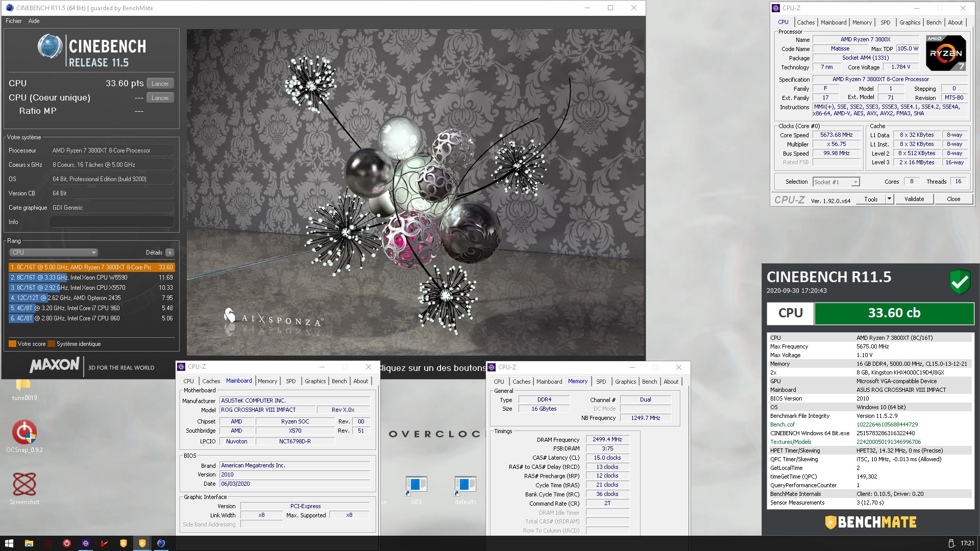Image resolution: width=980 pixels, height=551 pixels.
Task: Expand Détails arrow in the Rang panel
Action: [x=170, y=253]
